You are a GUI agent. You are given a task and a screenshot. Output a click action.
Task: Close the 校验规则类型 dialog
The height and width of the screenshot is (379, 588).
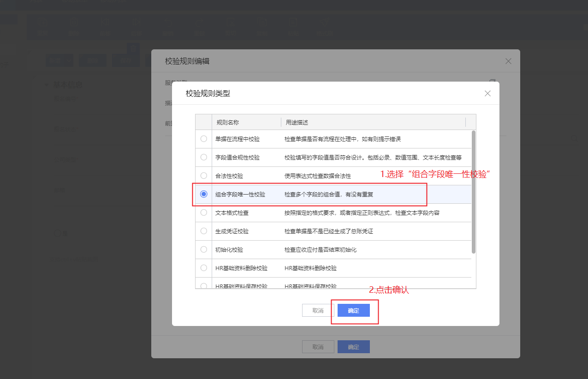pyautogui.click(x=487, y=94)
